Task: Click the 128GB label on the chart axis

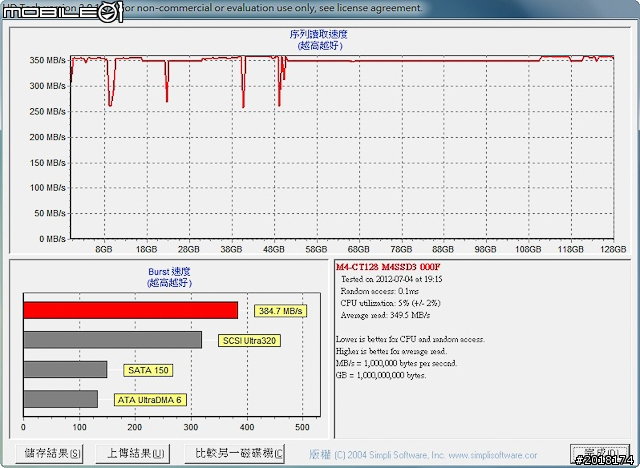Action: (614, 250)
